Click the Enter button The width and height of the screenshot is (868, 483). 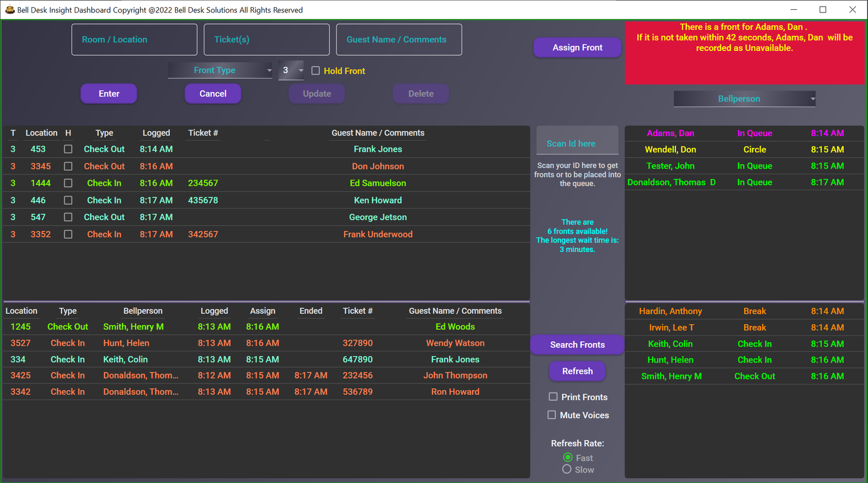(108, 94)
